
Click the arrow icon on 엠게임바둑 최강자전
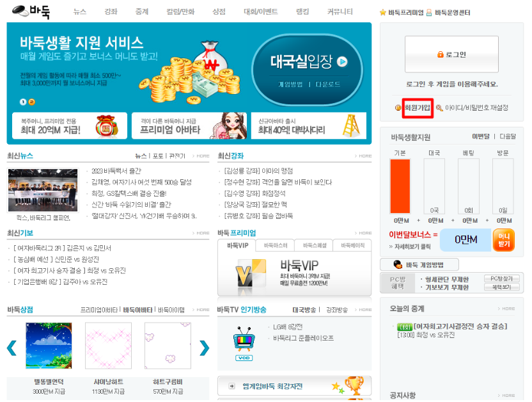click(231, 386)
